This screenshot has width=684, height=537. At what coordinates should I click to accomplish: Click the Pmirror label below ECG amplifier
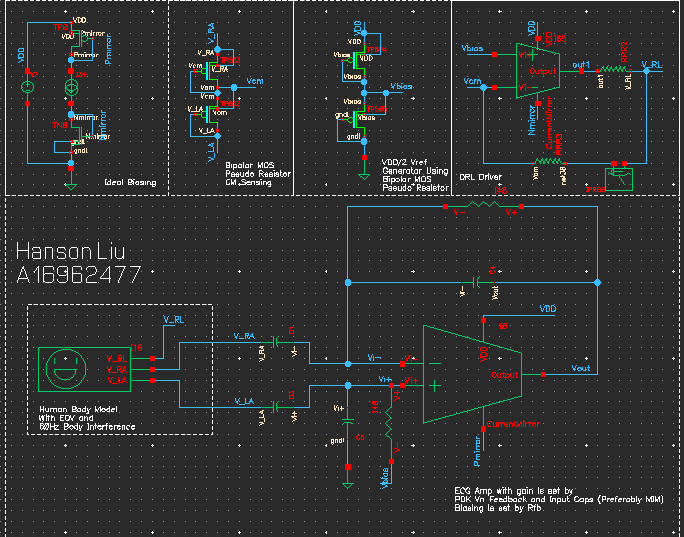(x=477, y=450)
